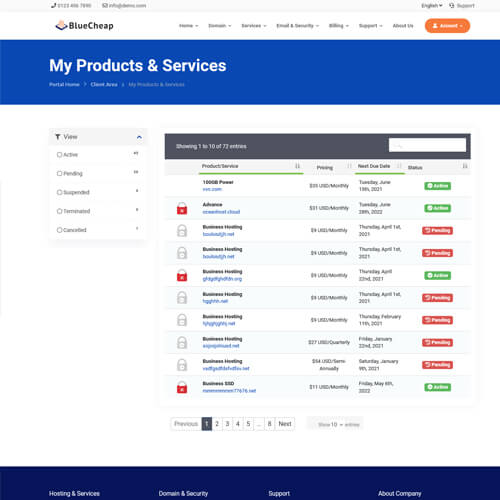Image resolution: width=500 pixels, height=500 pixels.
Task: Go to pagination page 3
Action: click(227, 424)
